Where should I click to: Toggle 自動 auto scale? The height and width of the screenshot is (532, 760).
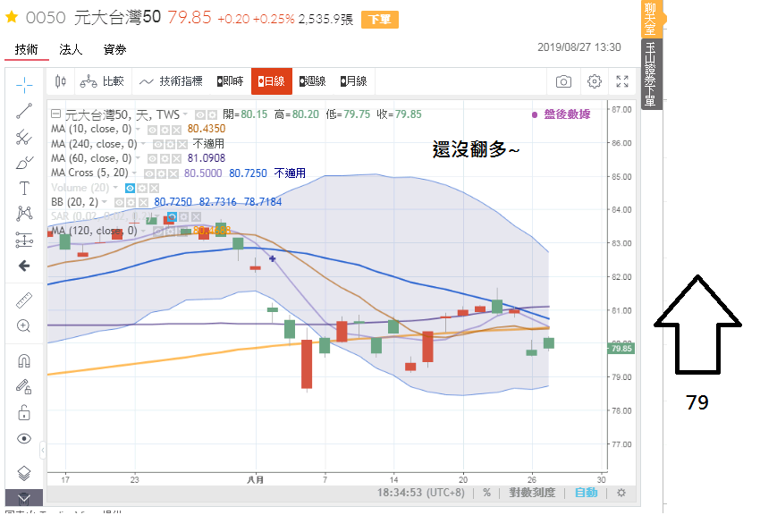[x=586, y=493]
